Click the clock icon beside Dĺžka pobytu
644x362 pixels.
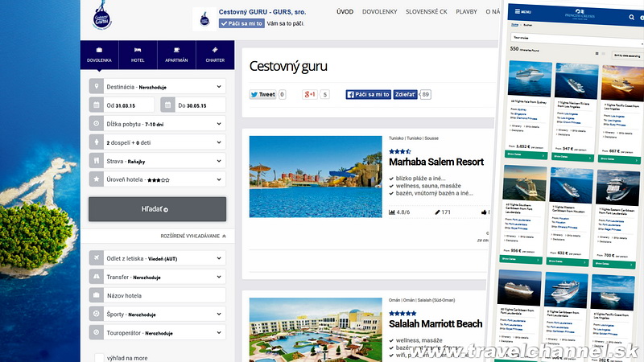(x=97, y=124)
